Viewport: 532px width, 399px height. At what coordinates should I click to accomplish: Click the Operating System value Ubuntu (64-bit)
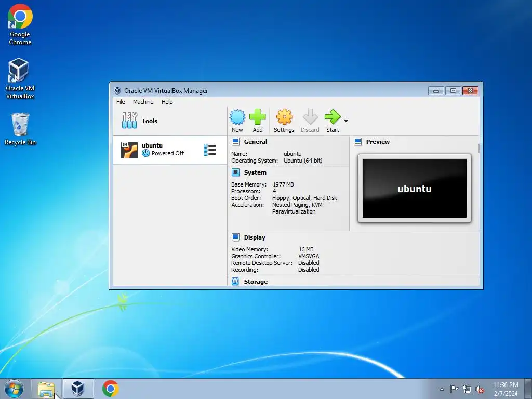[x=303, y=161]
